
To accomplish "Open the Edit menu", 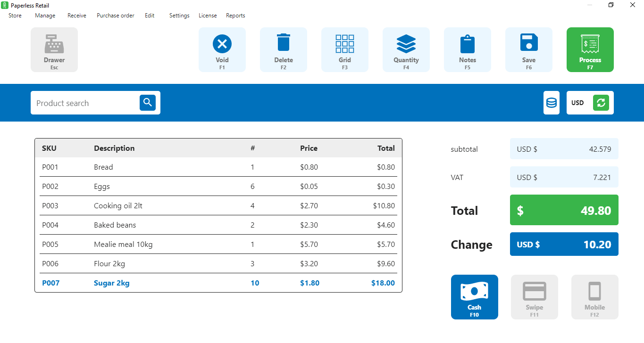I will [x=150, y=16].
